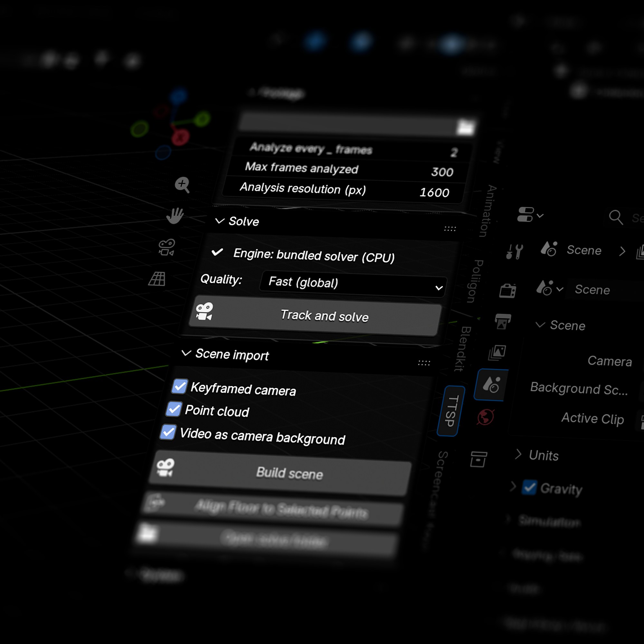644x644 pixels.
Task: Edit Analysis resolution (px) value 1600
Action: coord(343,190)
